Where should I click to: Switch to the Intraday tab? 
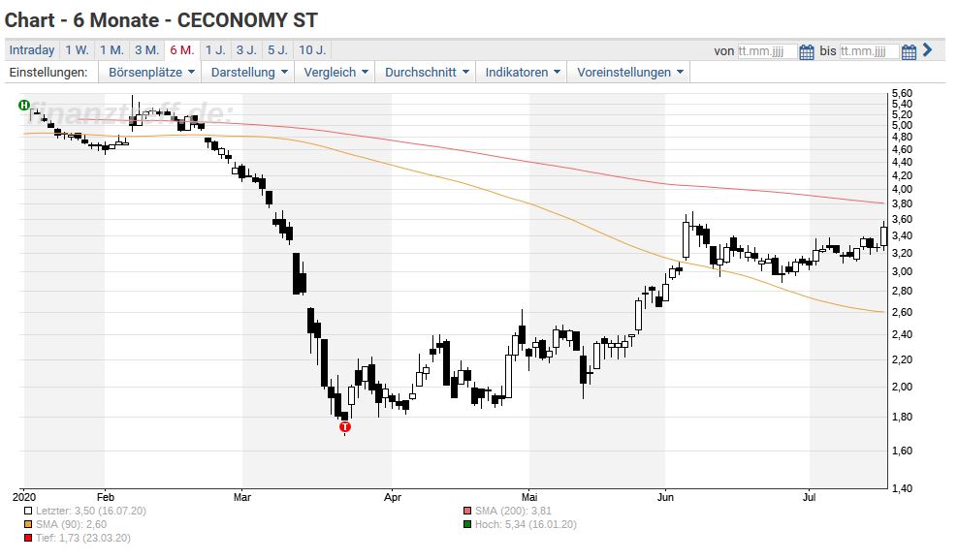(x=32, y=50)
